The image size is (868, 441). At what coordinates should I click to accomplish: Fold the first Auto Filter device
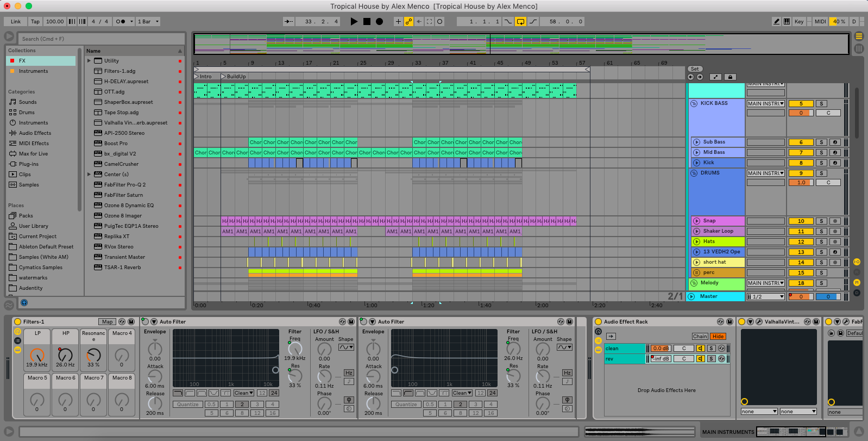154,322
